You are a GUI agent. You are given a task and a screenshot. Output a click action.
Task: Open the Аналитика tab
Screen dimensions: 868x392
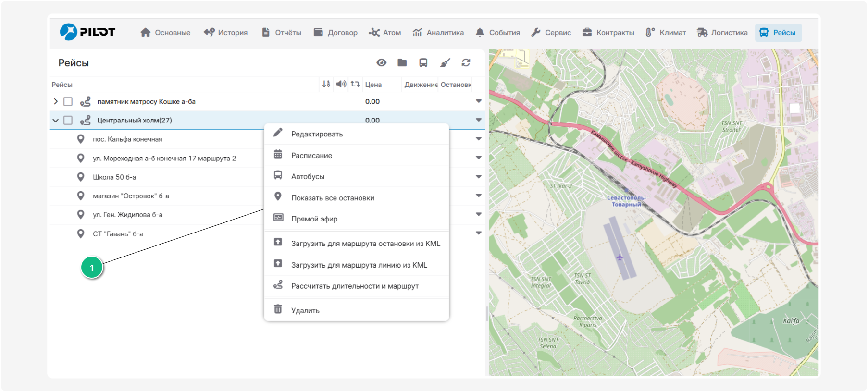438,33
